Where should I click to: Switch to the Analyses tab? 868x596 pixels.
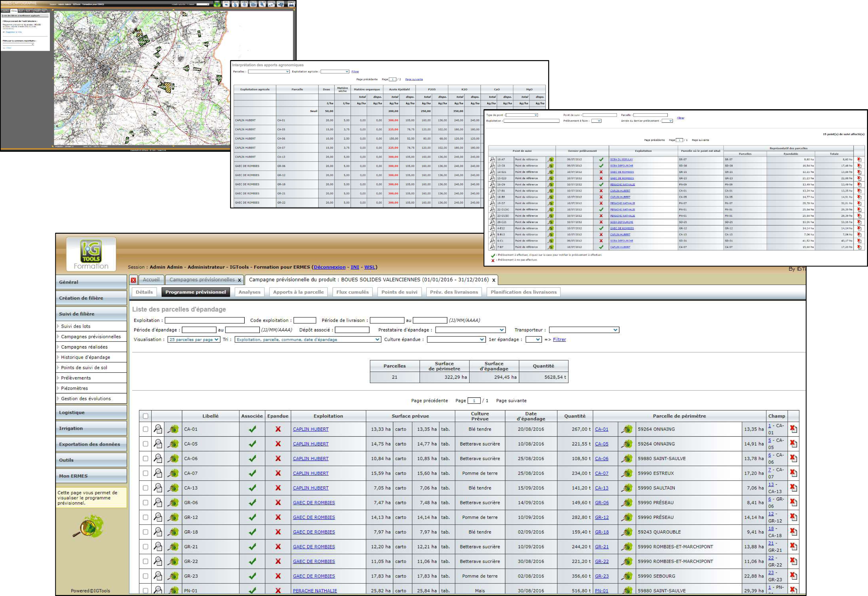pyautogui.click(x=249, y=292)
